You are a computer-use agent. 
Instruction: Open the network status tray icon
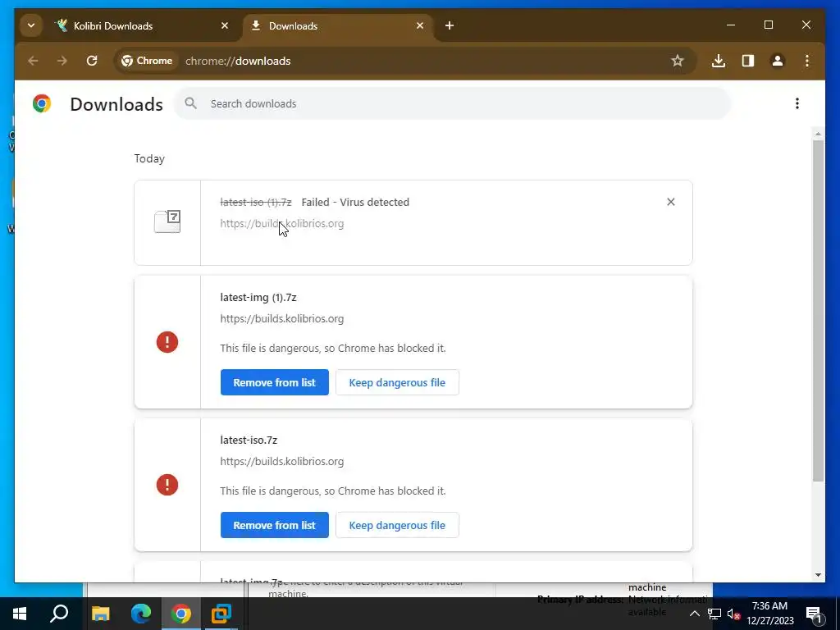point(714,614)
